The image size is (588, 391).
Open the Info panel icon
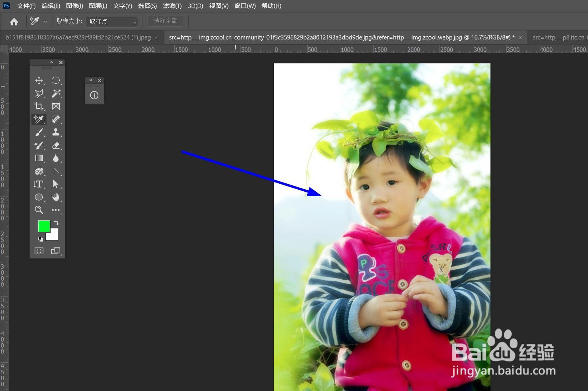point(94,95)
